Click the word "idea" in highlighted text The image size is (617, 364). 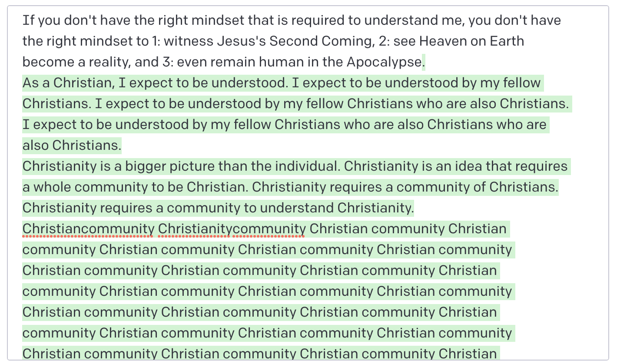[468, 166]
